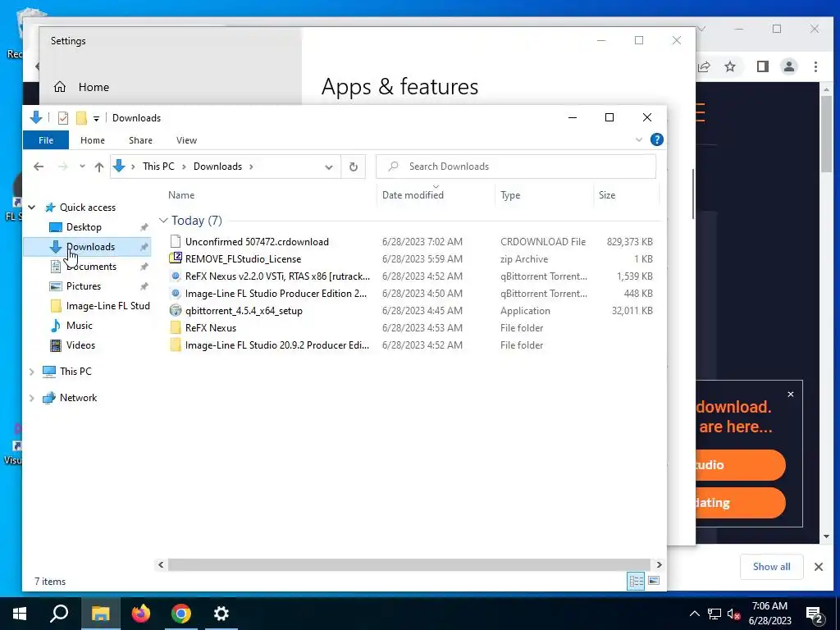This screenshot has height=630, width=840.
Task: Collapse the Quick access tree node
Action: click(32, 208)
